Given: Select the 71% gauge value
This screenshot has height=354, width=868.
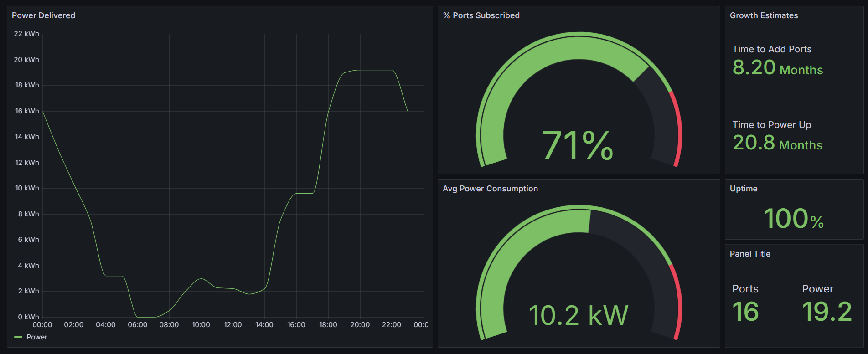Looking at the screenshot, I should 578,146.
